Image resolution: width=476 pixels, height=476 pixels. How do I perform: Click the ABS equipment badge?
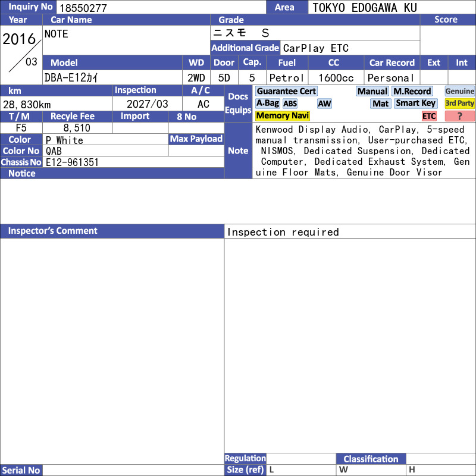click(x=290, y=104)
